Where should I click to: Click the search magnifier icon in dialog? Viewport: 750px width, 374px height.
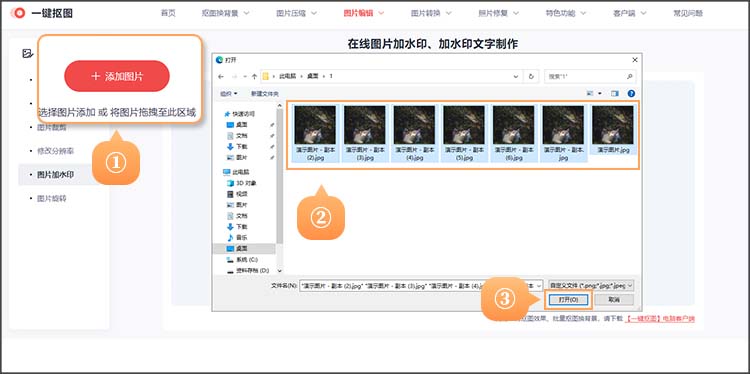629,76
